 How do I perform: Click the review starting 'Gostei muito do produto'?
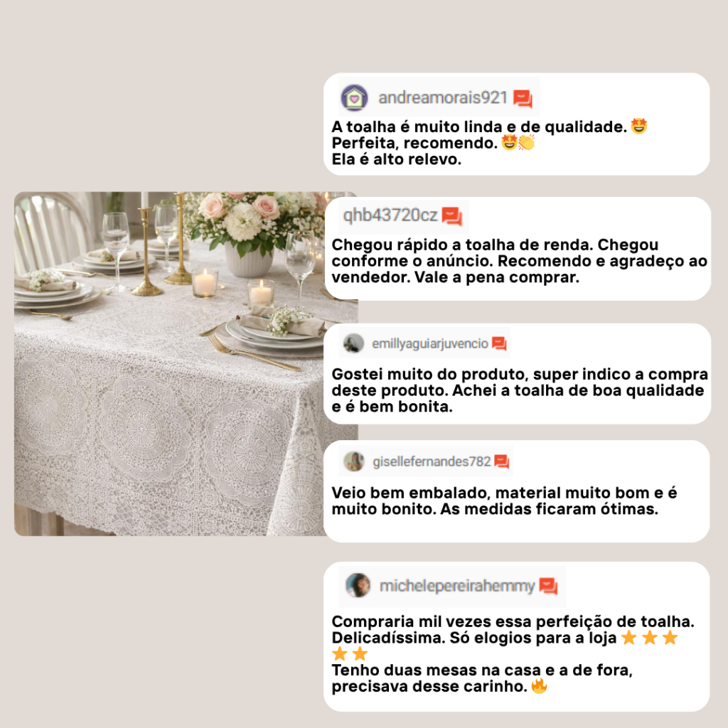click(520, 390)
